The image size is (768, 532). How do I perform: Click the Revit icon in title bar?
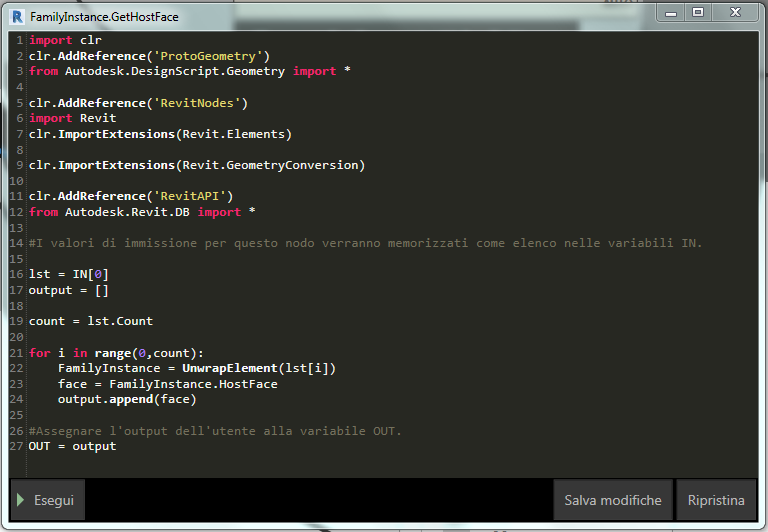point(18,17)
